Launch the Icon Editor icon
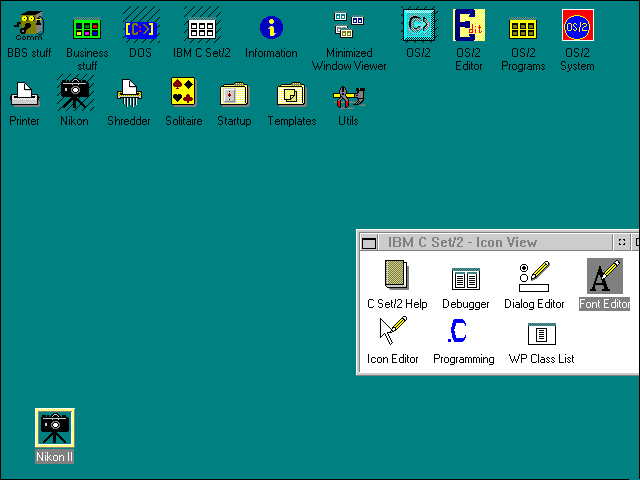This screenshot has height=480, width=640. coord(393,331)
